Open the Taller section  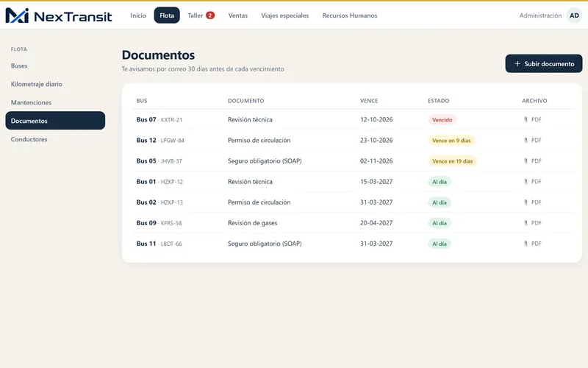pyautogui.click(x=196, y=15)
